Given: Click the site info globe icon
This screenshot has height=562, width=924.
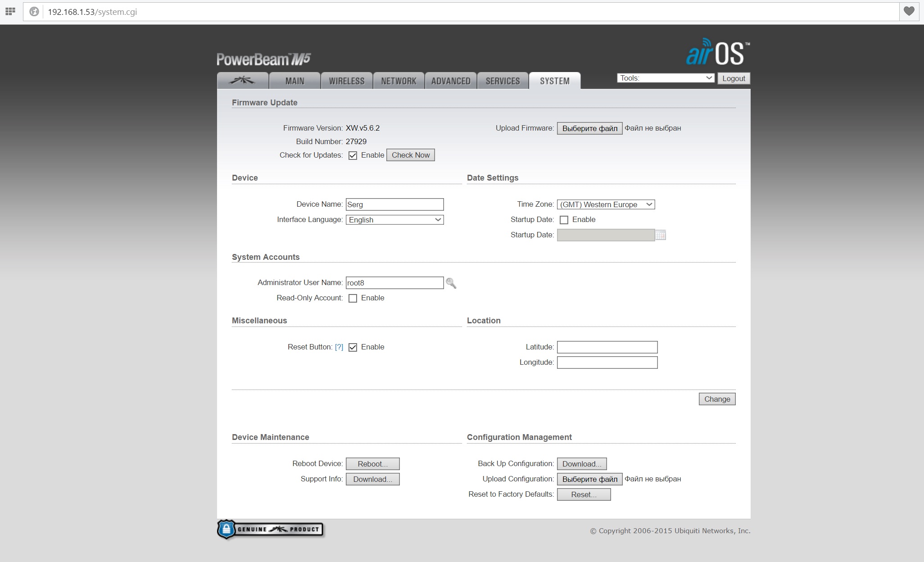Looking at the screenshot, I should coord(34,12).
